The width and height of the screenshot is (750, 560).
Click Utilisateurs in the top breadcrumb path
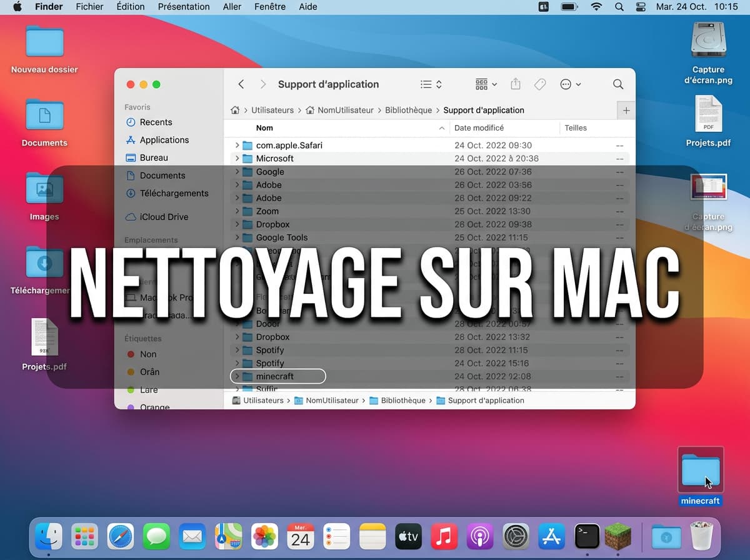coord(272,110)
